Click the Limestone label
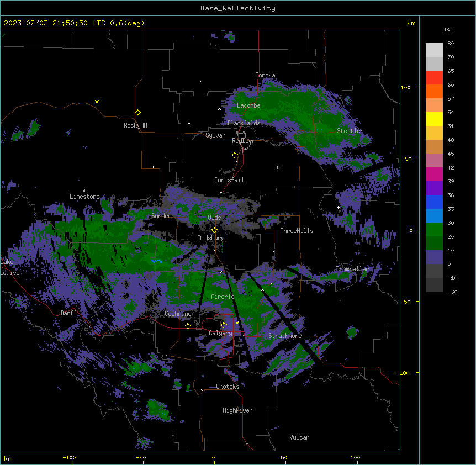This screenshot has width=476, height=465. [x=84, y=197]
